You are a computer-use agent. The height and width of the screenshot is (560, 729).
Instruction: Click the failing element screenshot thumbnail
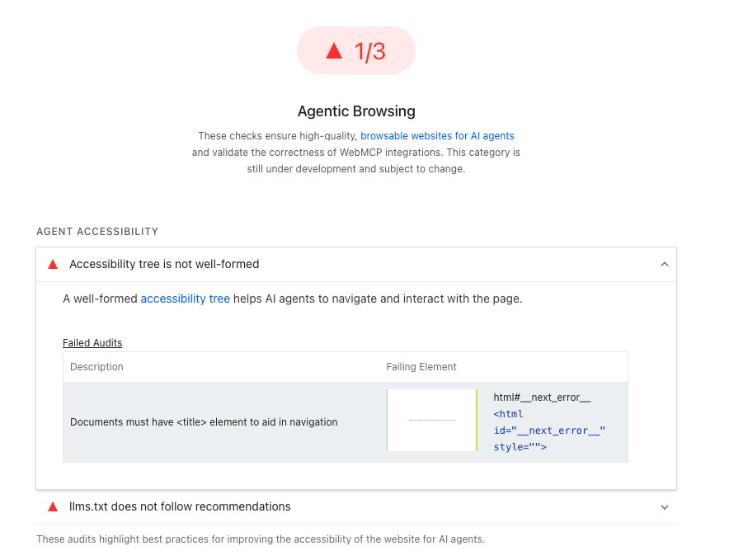(x=432, y=420)
